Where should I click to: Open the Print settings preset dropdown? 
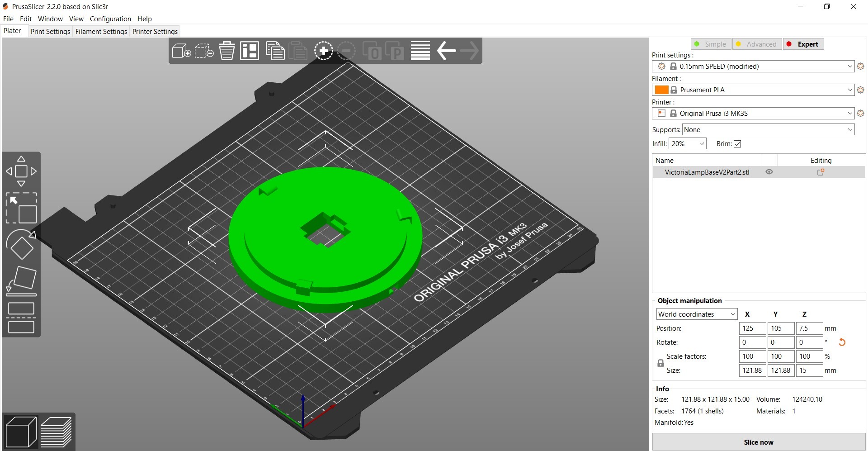point(753,66)
